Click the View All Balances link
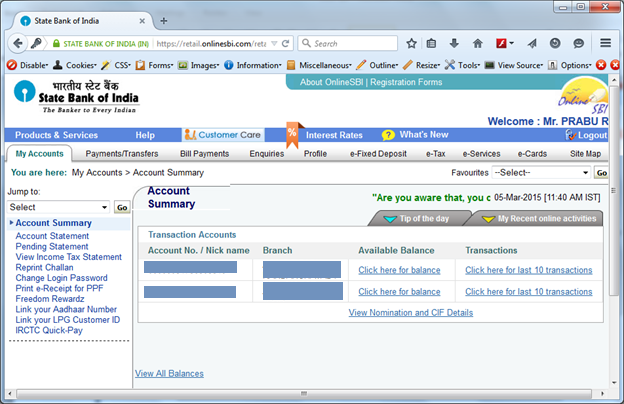The width and height of the screenshot is (624, 404). pyautogui.click(x=169, y=373)
